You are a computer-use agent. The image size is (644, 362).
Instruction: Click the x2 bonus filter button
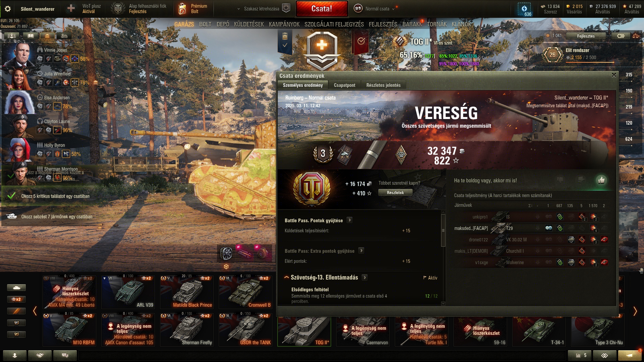[16, 299]
